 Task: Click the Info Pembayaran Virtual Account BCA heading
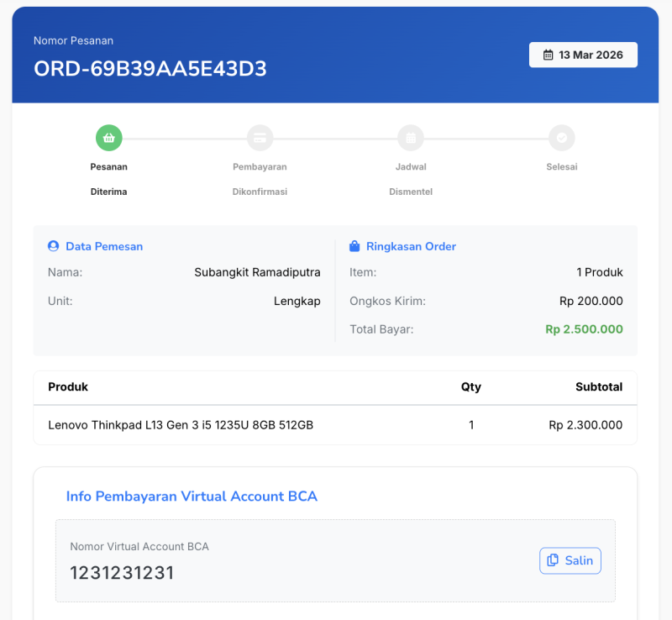pos(192,497)
